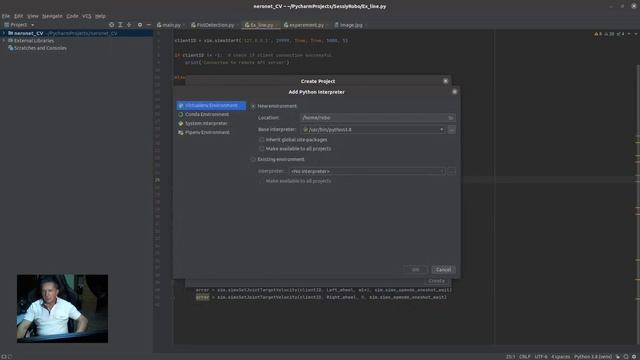The height and width of the screenshot is (360, 640).
Task: Switch to the main.py tab
Action: click(171, 25)
